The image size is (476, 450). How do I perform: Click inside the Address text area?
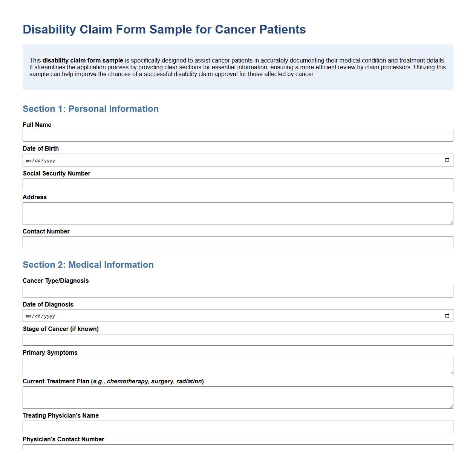(238, 213)
